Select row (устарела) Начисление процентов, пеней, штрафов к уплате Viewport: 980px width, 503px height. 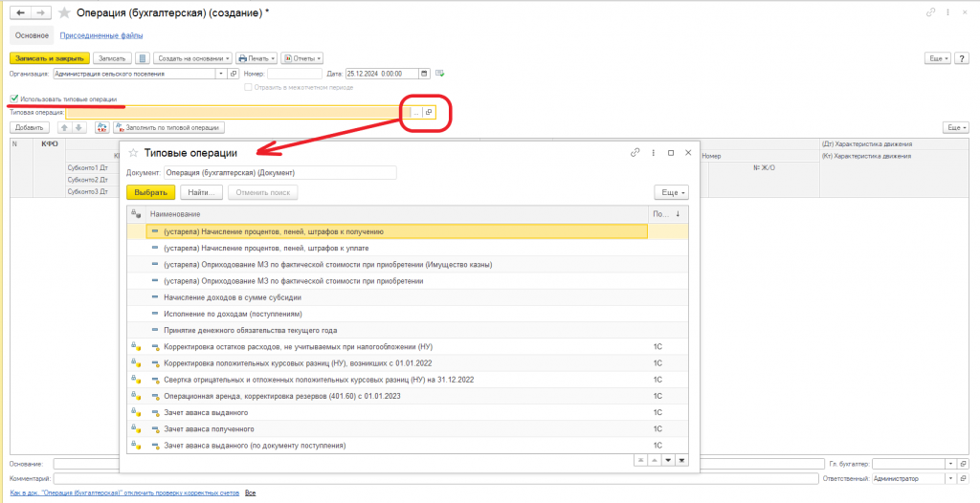[407, 248]
